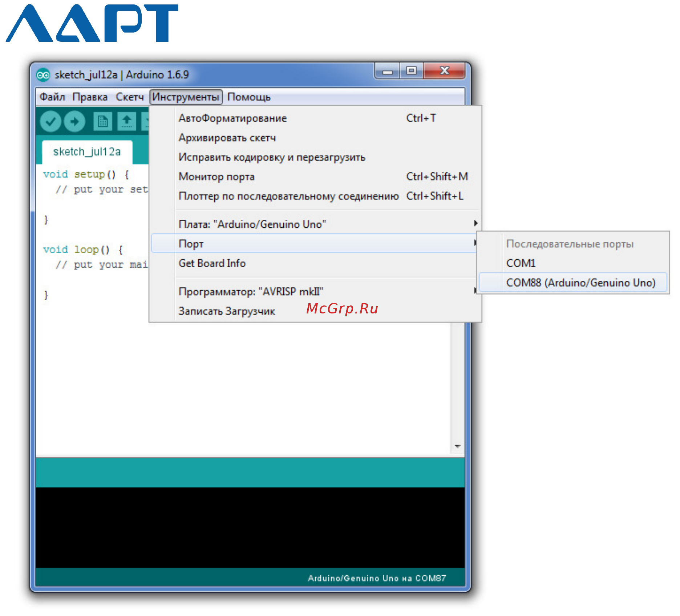This screenshot has width=680, height=616.
Task: Click the Upload arrow toolbar icon
Action: [75, 121]
